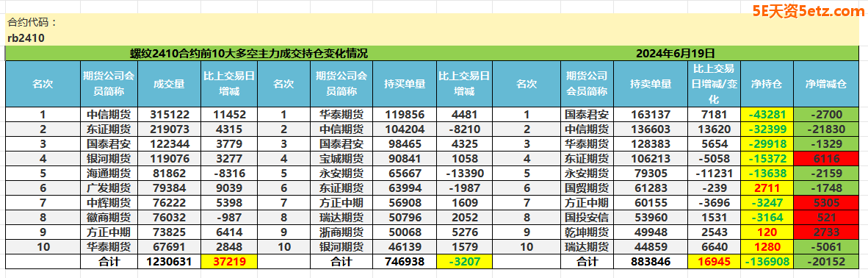Click the cell with value 90841
This screenshot has width=868, height=278.
[405, 158]
